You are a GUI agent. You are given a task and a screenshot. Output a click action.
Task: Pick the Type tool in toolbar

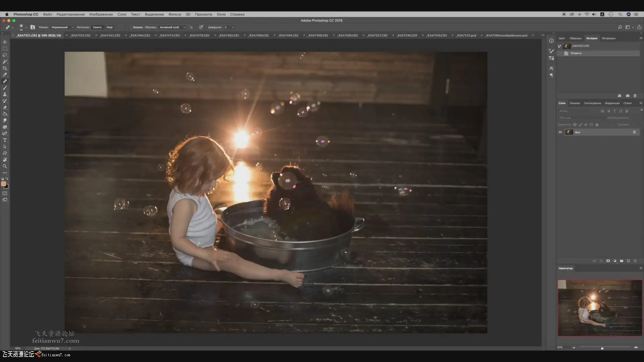(x=5, y=140)
